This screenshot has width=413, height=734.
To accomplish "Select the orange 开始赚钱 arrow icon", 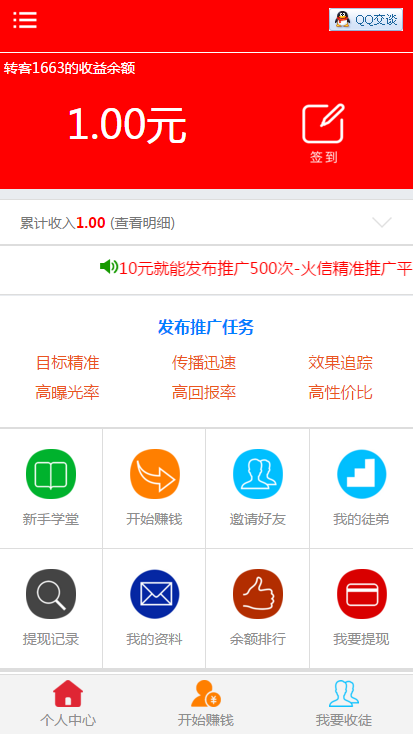I will pyautogui.click(x=155, y=474).
